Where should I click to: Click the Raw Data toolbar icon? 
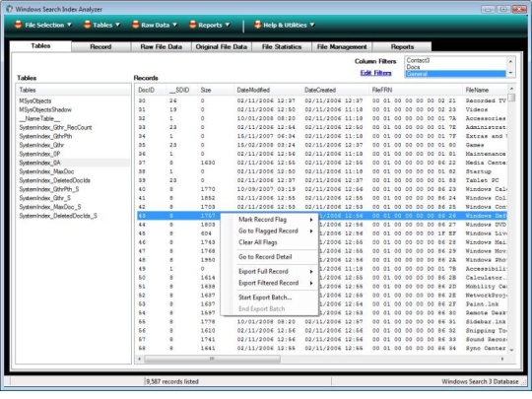135,25
